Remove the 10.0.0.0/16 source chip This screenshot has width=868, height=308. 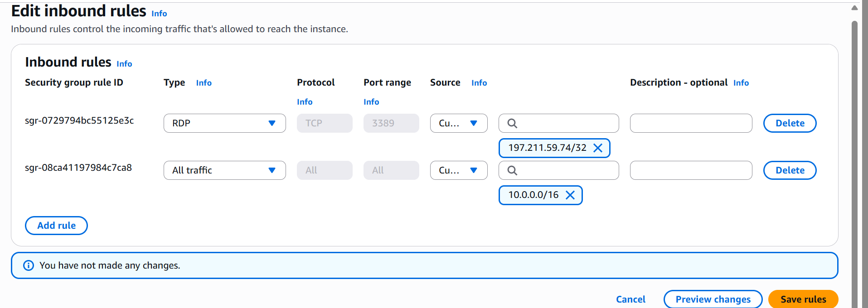point(570,195)
